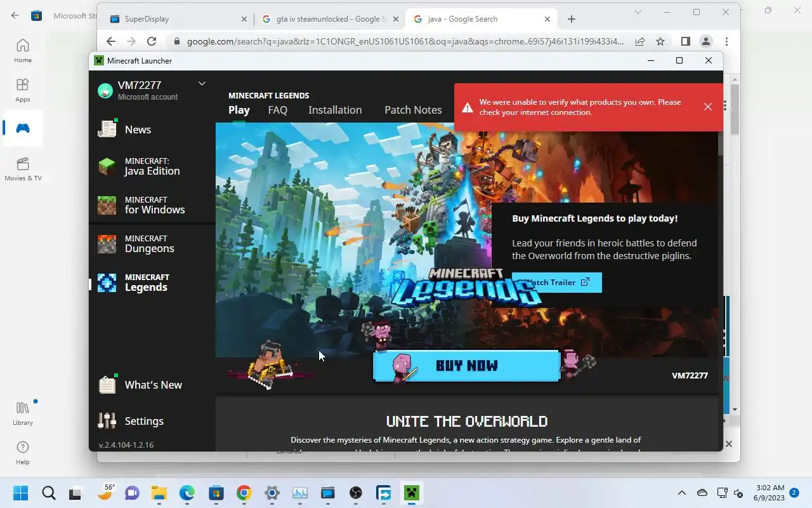This screenshot has width=812, height=508.
Task: Open Movies & TV in Microsoft Store
Action: pos(23,169)
